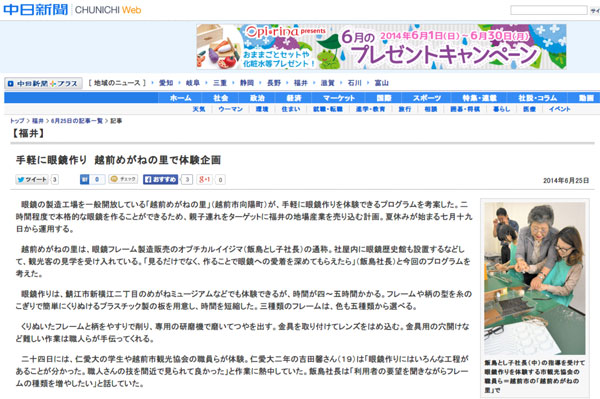Screen dimensions: 600x399
Task: Click the article headline 手軽に眼鏡作り
Action: pos(118,160)
